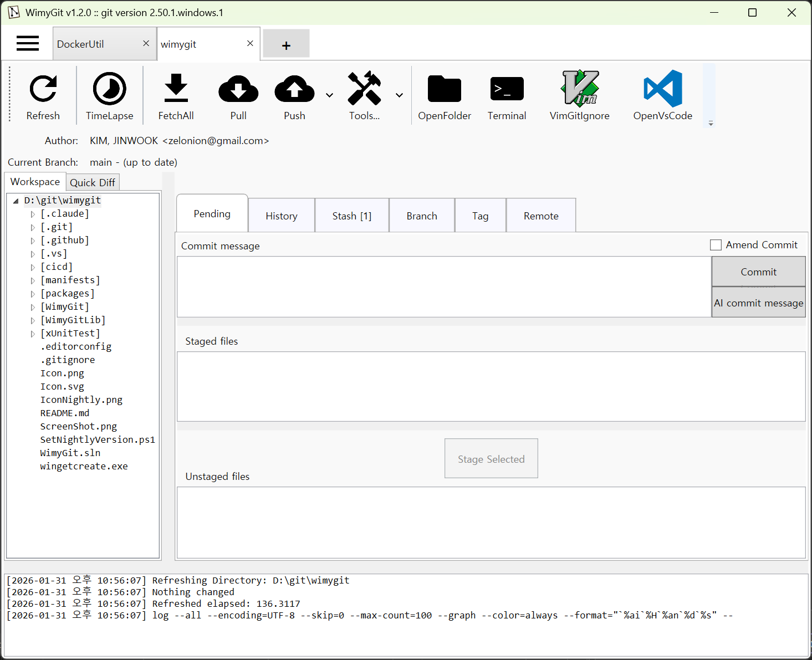The image size is (812, 660).
Task: Select .editorconfig in the workspace tree
Action: tap(76, 346)
